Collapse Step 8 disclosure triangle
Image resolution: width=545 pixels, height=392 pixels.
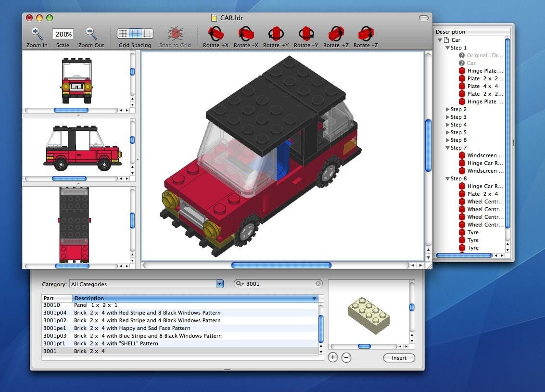click(x=448, y=178)
